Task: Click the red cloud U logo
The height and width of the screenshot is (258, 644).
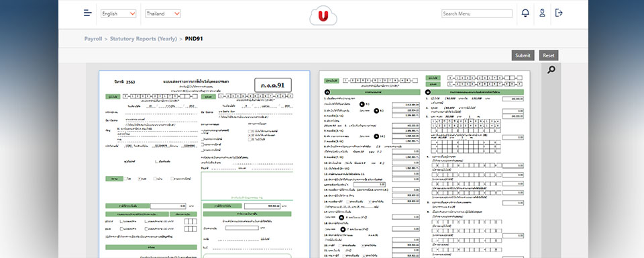Action: (323, 16)
